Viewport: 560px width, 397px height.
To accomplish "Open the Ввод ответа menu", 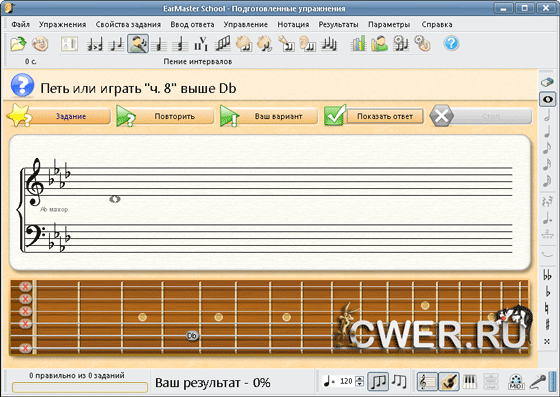I will 192,24.
